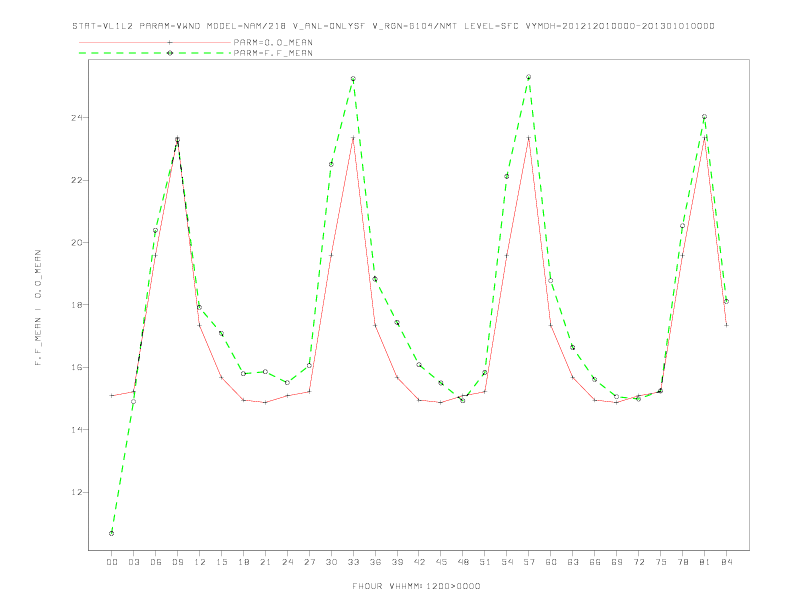Screen dimensions: 792x612
Task: Click the x-axis tick label 06
Action: point(156,562)
